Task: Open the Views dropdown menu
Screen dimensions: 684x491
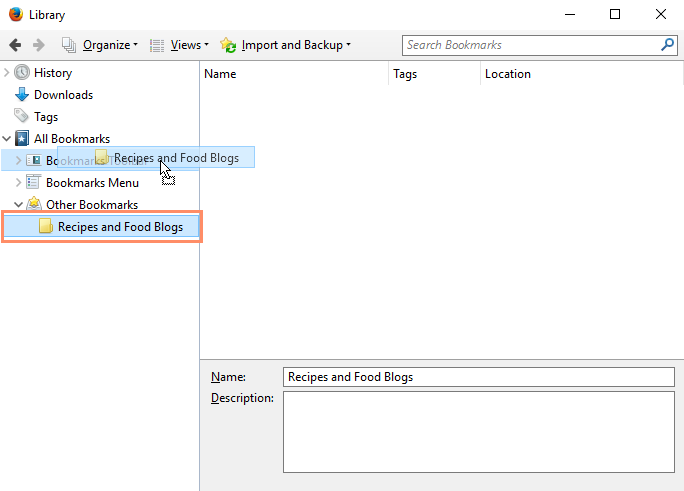Action: point(180,45)
